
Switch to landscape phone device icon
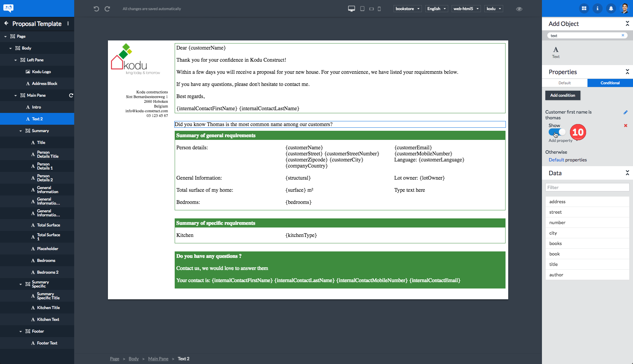click(371, 9)
